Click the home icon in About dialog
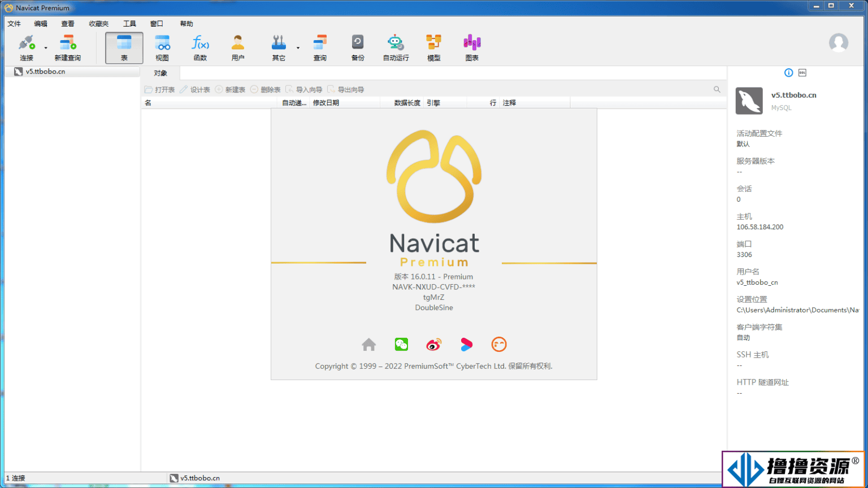The height and width of the screenshot is (488, 868). click(369, 344)
